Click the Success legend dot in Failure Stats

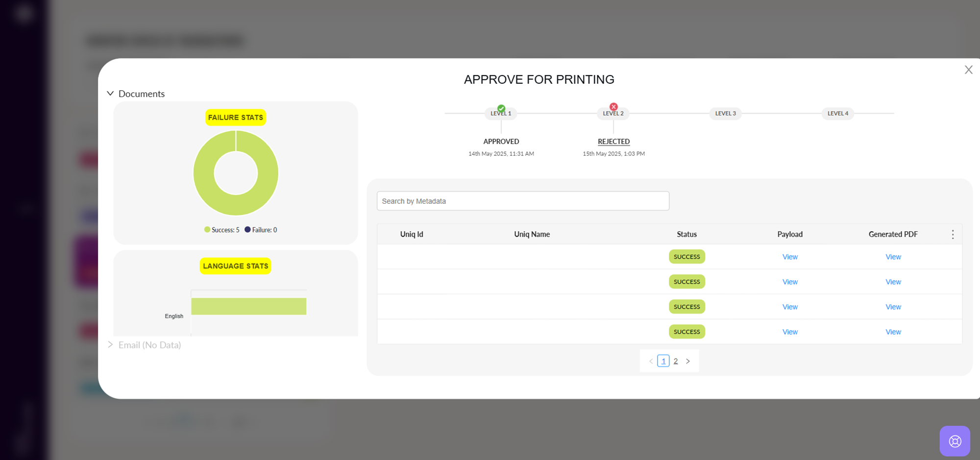point(207,230)
